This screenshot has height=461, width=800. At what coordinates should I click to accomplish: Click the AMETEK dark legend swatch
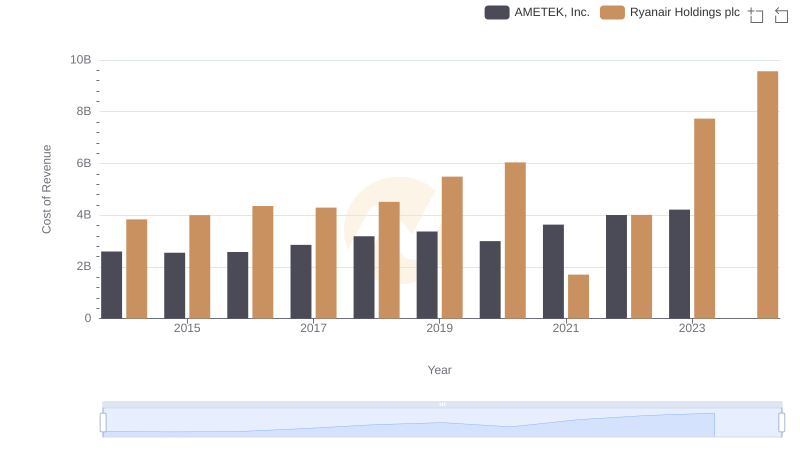(497, 12)
